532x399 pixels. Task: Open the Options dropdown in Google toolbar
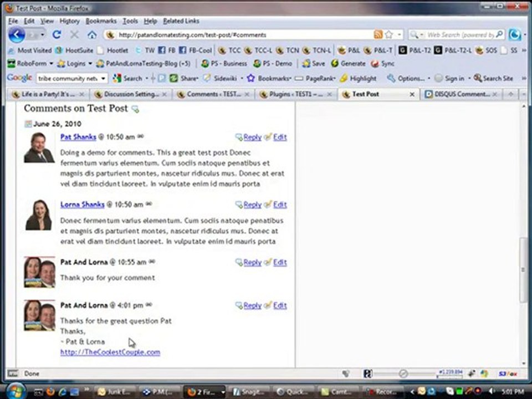(x=429, y=78)
